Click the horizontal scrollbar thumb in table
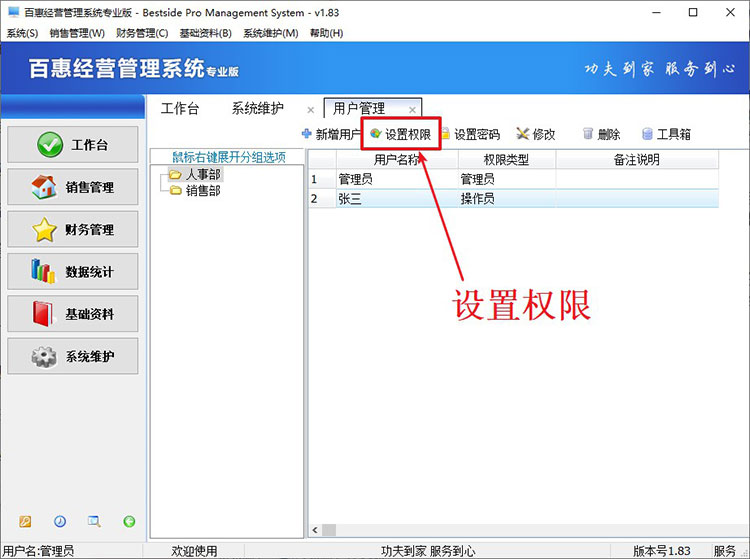Screen dimensions: 750x559 pos(329,530)
